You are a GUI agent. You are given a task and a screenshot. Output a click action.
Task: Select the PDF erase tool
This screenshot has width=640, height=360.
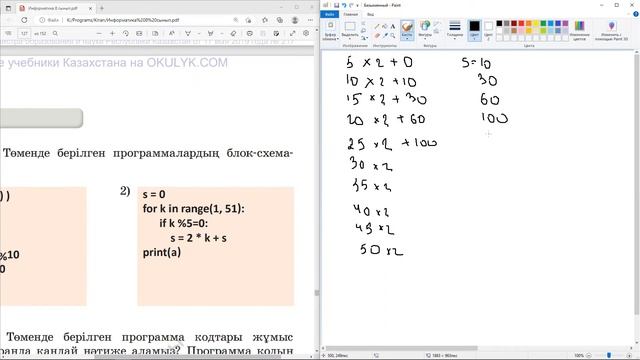pyautogui.click(x=233, y=33)
